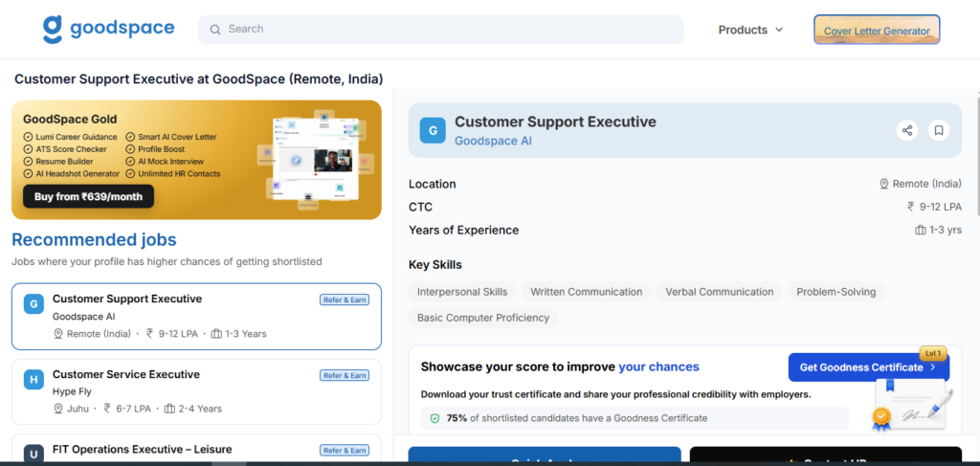
Task: Click the H logo on Hype Fly card
Action: [33, 380]
